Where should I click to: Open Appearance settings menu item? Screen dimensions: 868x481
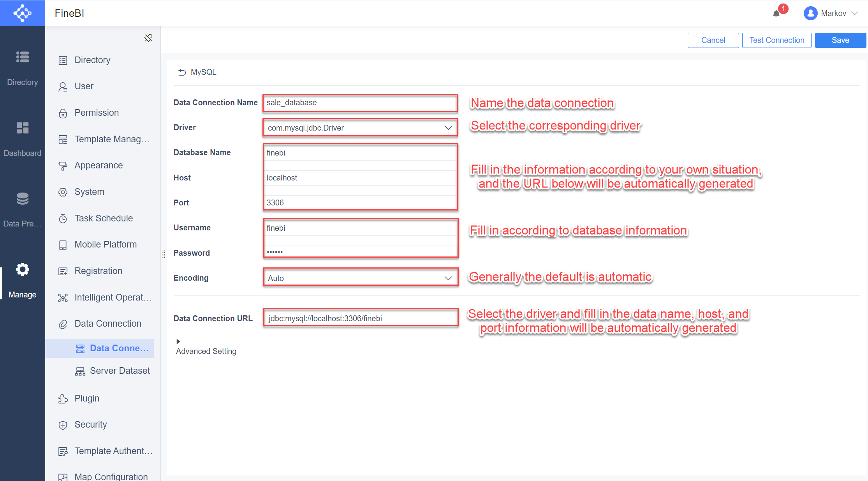[103, 165]
